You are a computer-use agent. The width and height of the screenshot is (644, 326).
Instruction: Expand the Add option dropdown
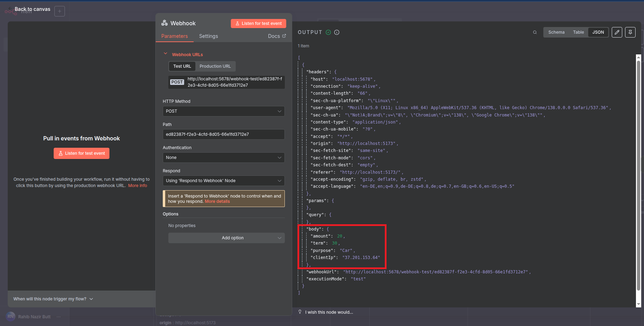(x=226, y=238)
